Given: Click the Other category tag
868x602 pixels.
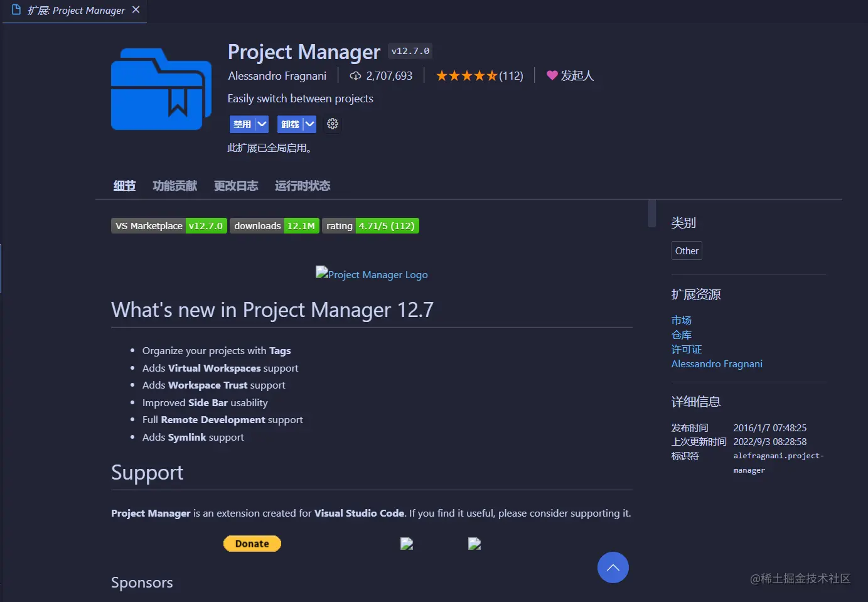Looking at the screenshot, I should click(x=687, y=250).
